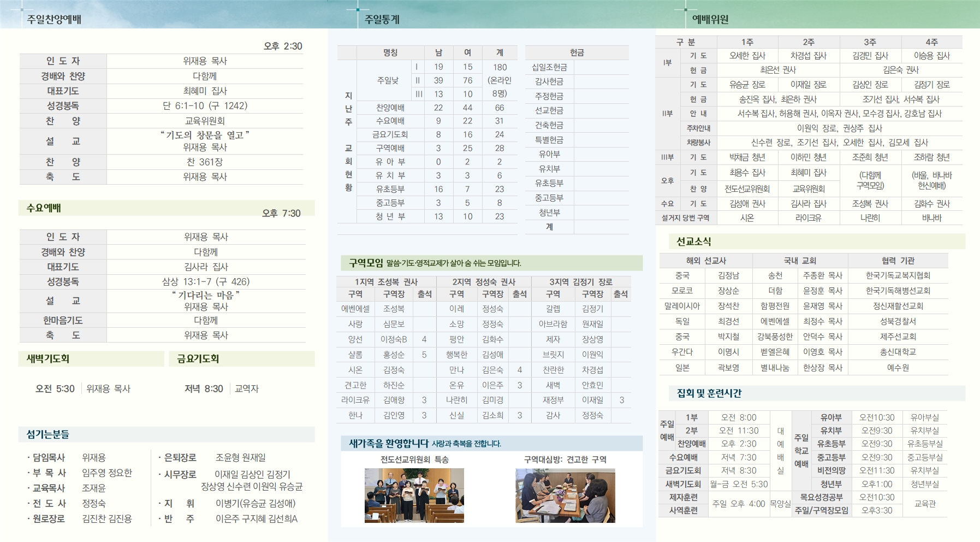Click the 교육관 location cell
980x542 pixels.
[925, 504]
